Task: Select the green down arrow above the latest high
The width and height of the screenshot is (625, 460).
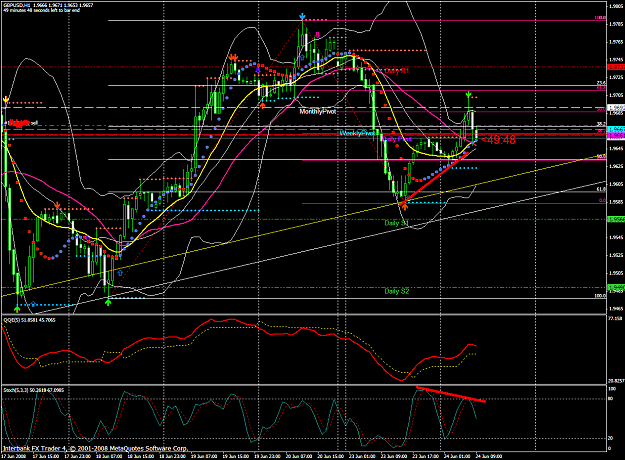Action: point(469,94)
